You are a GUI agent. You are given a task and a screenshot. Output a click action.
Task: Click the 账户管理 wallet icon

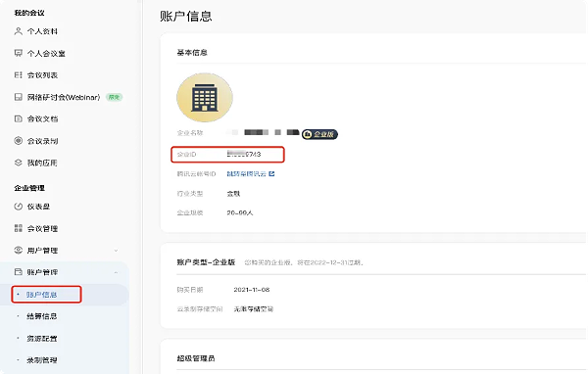[x=18, y=272]
